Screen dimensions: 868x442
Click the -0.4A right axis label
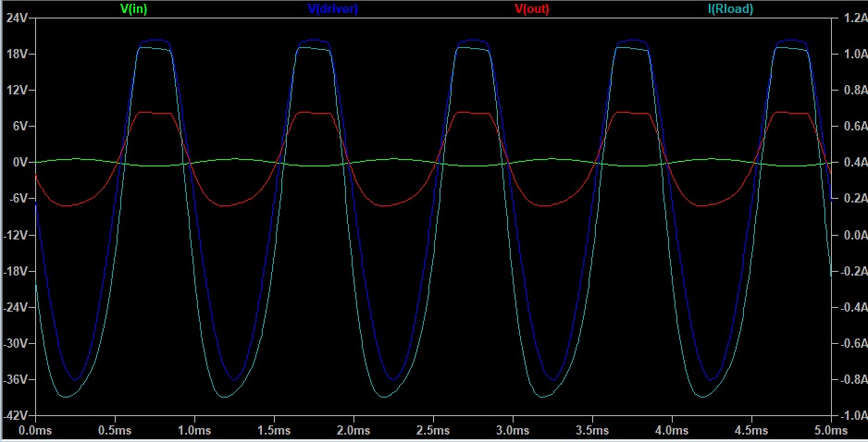pos(853,307)
